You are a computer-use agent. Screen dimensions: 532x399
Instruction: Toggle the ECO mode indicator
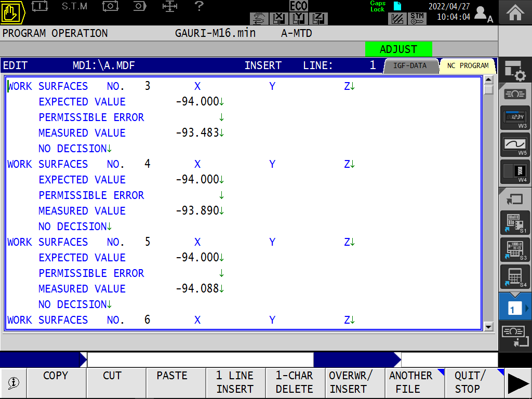click(299, 6)
